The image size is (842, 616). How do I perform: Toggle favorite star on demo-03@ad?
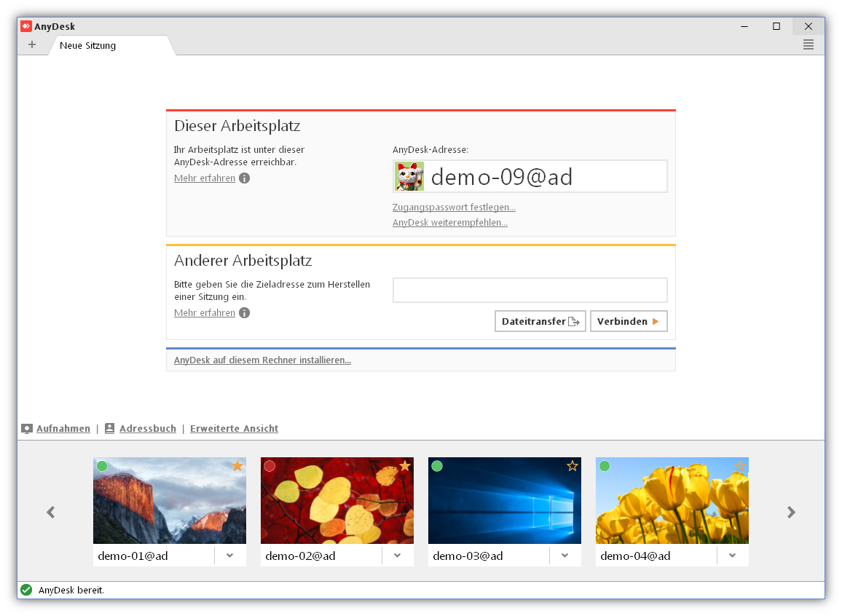(573, 466)
